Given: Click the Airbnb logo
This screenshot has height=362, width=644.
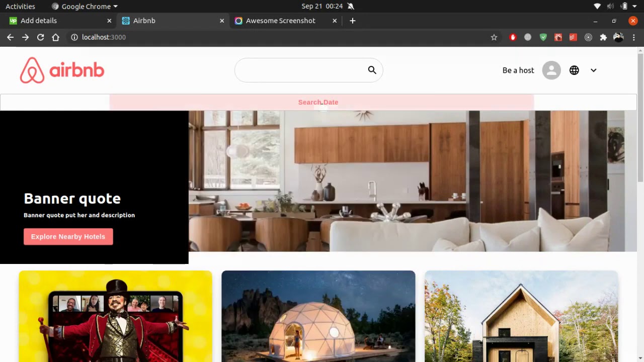Looking at the screenshot, I should click(x=62, y=70).
